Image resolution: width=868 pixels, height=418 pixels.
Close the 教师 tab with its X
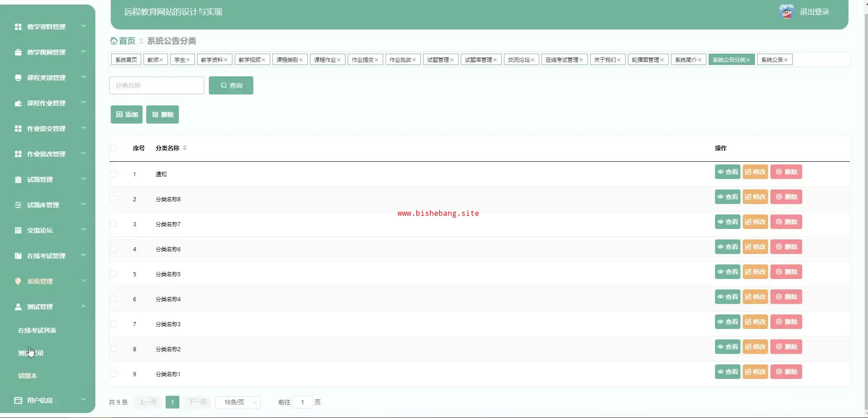click(x=161, y=60)
